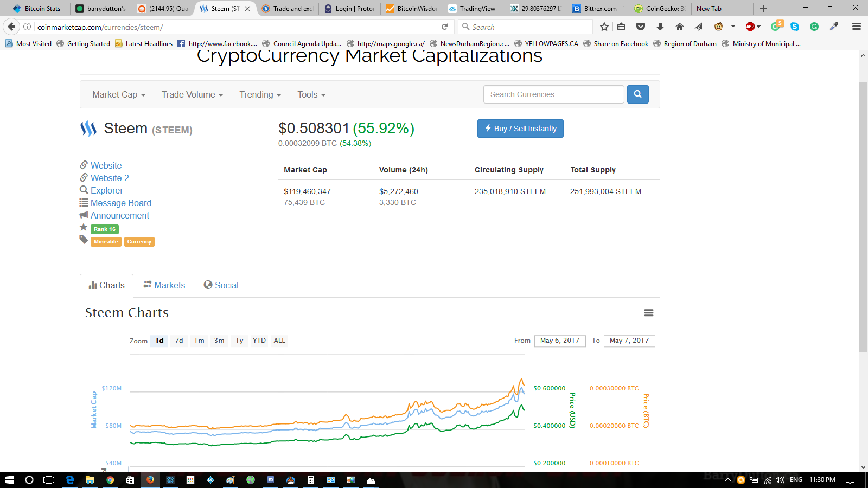
Task: Edit the chart To date field
Action: pyautogui.click(x=629, y=341)
